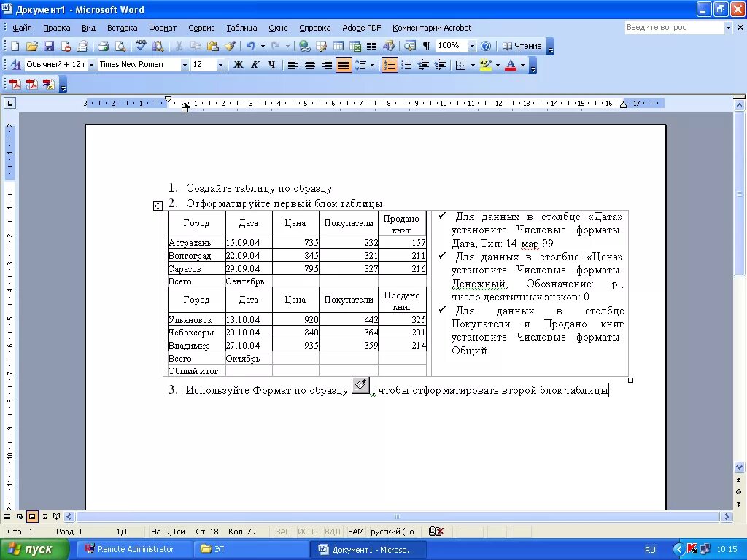
Task: Click the Insert Table icon
Action: pos(338,46)
